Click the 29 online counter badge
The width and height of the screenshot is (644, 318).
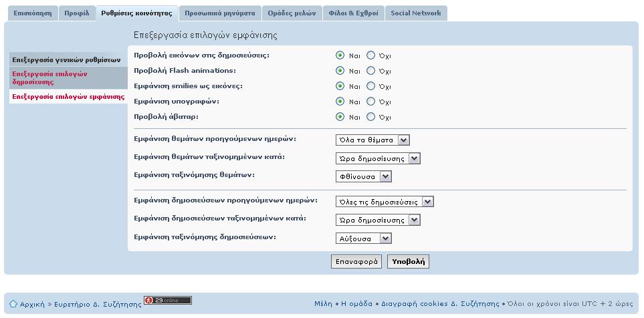tap(168, 301)
